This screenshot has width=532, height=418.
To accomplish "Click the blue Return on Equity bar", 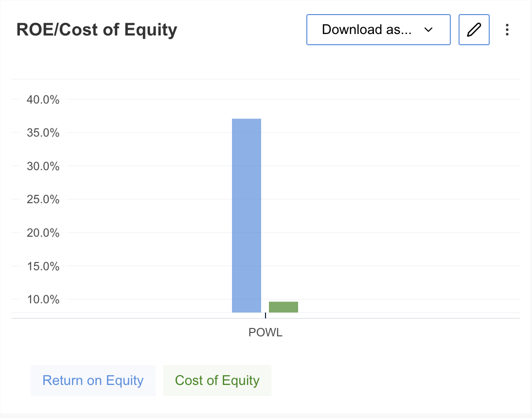I will click(x=247, y=216).
